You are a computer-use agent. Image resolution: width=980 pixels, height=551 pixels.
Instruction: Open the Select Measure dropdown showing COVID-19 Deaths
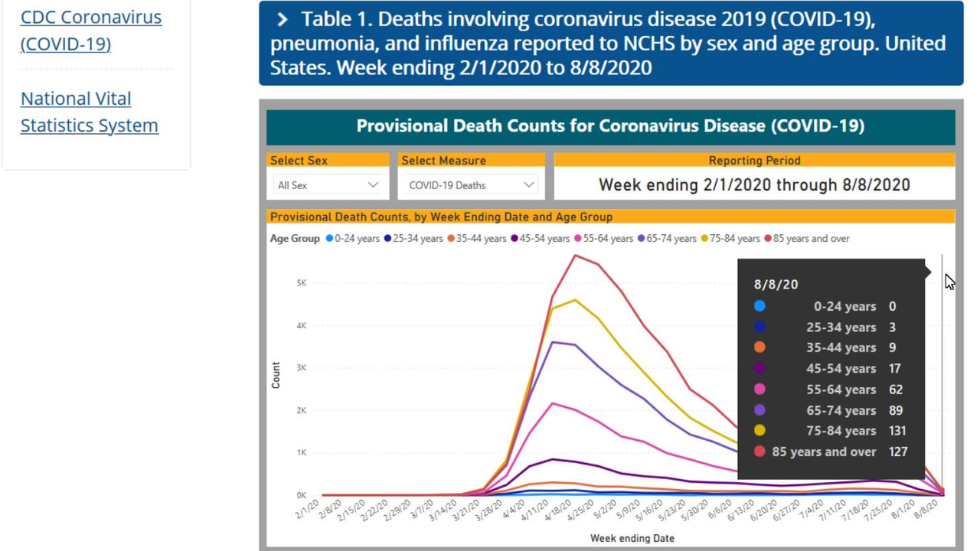click(x=470, y=185)
